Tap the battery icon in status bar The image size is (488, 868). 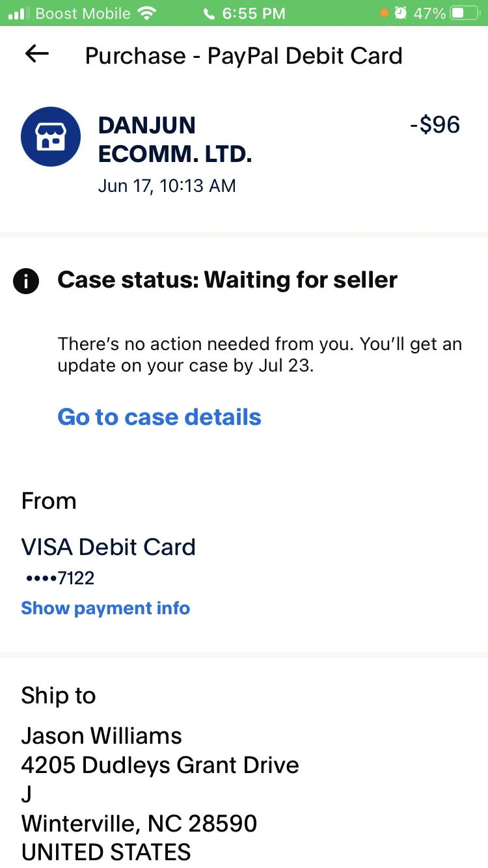[465, 13]
